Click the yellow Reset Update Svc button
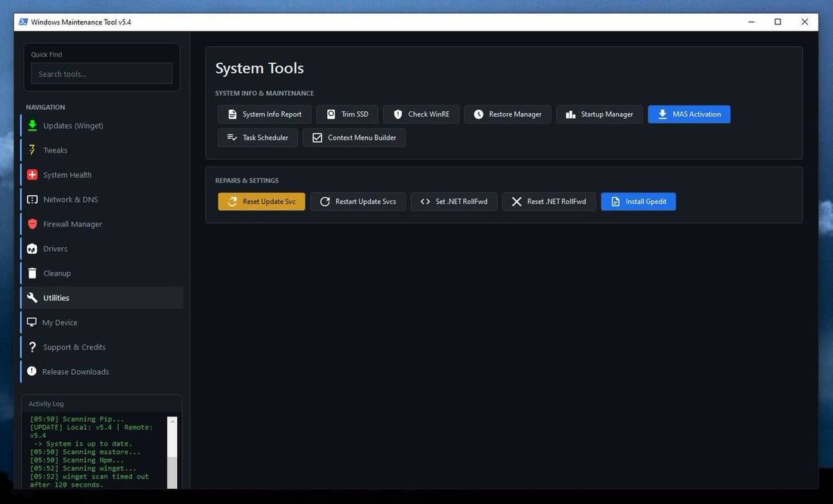 pyautogui.click(x=261, y=201)
